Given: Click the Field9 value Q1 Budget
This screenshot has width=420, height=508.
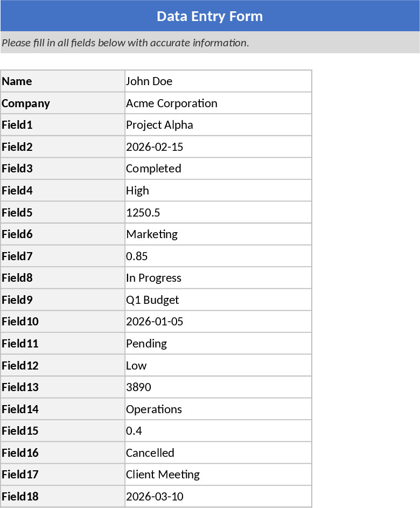Looking at the screenshot, I should click(218, 300).
